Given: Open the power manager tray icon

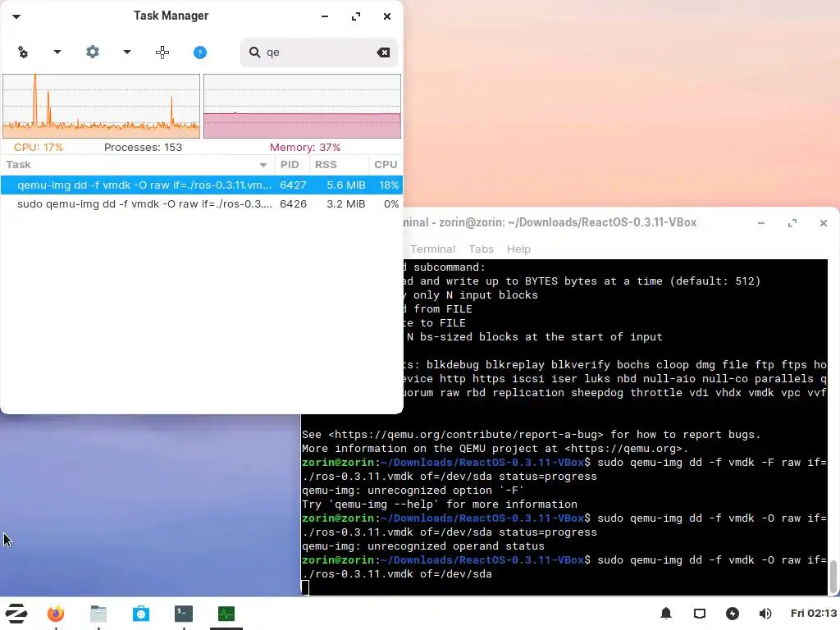Looking at the screenshot, I should [x=733, y=614].
